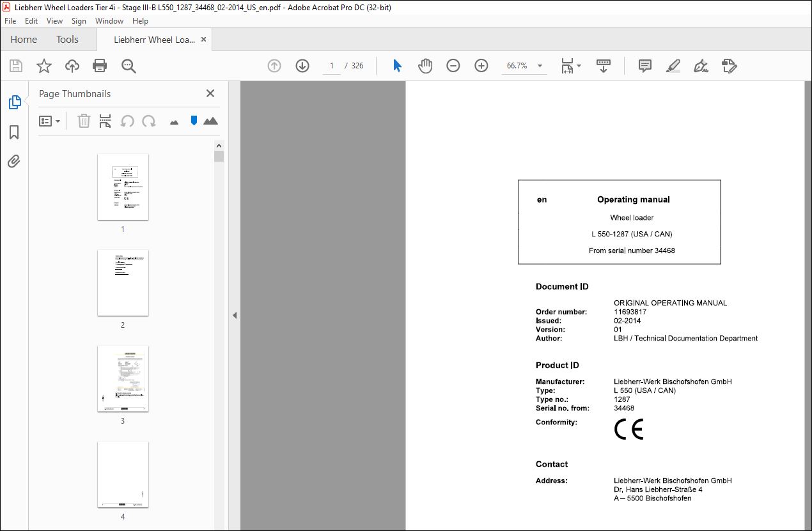Add a comment sticky note

[645, 66]
